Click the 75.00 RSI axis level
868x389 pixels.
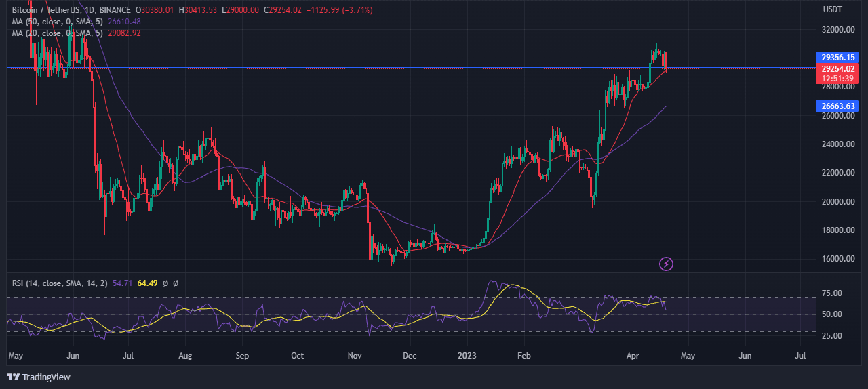(832, 293)
